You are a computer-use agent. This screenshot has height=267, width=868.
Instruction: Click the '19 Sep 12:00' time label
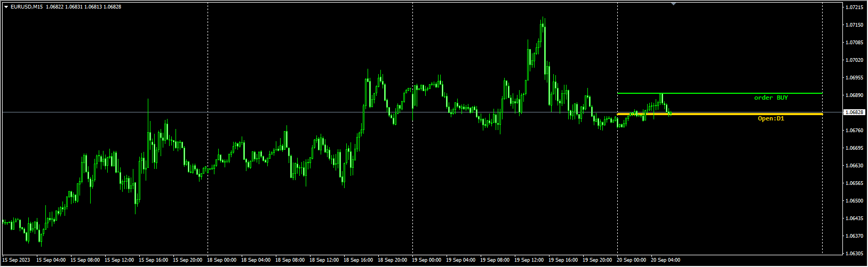pyautogui.click(x=529, y=261)
